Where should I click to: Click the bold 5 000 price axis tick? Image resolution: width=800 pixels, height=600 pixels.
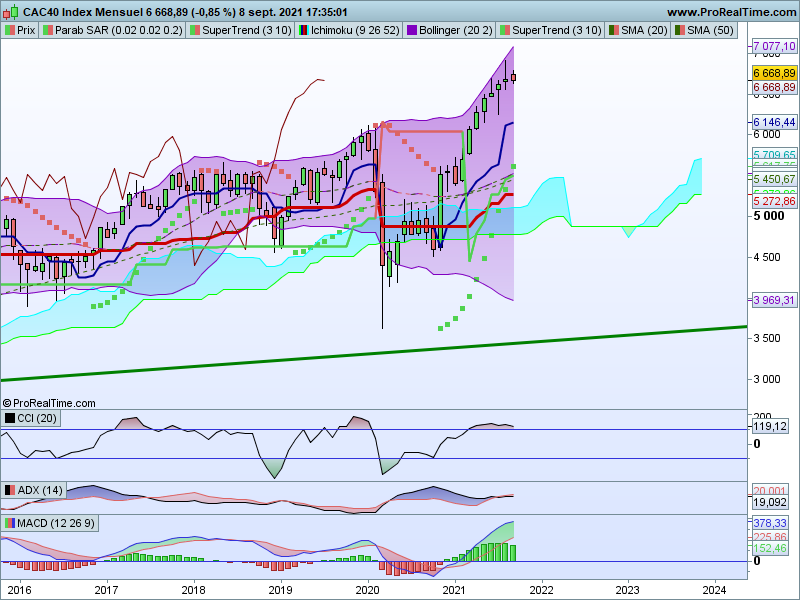[768, 216]
